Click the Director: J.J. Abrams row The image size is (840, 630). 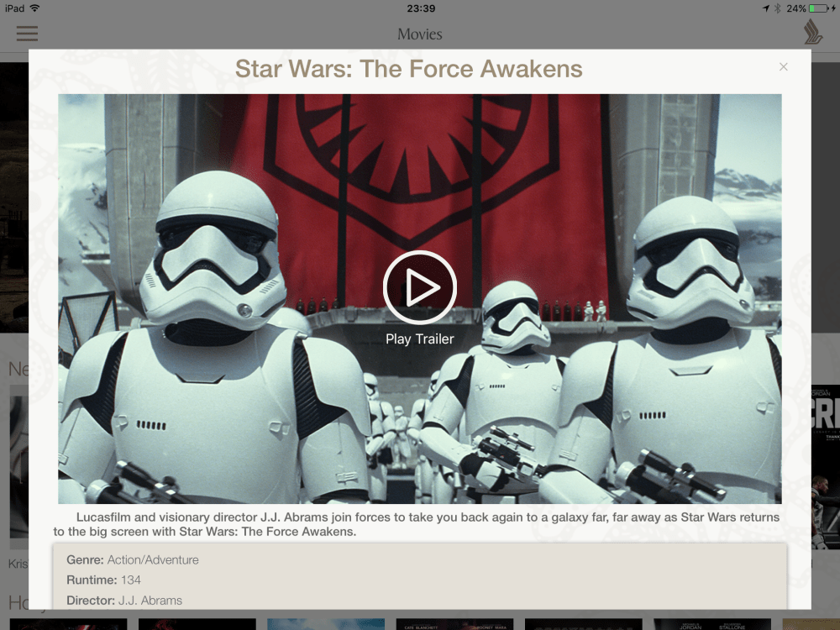point(124,600)
